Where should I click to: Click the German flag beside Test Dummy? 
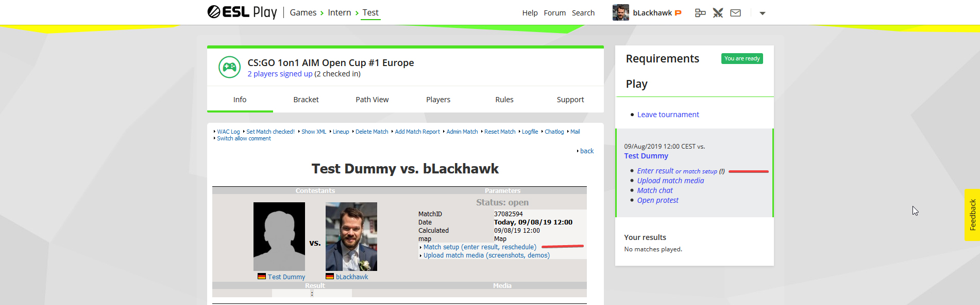coord(262,276)
